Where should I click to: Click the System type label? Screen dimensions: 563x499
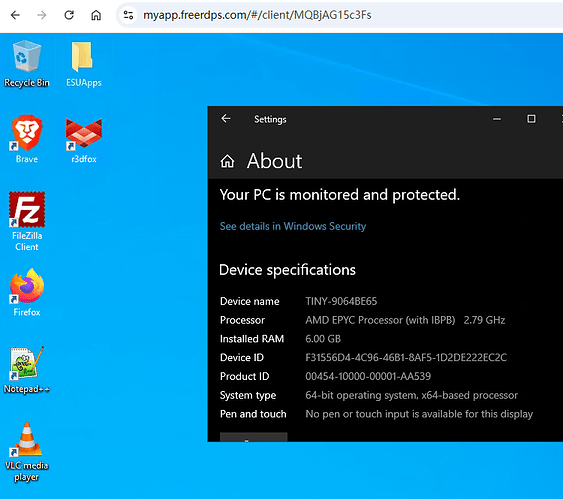click(248, 395)
